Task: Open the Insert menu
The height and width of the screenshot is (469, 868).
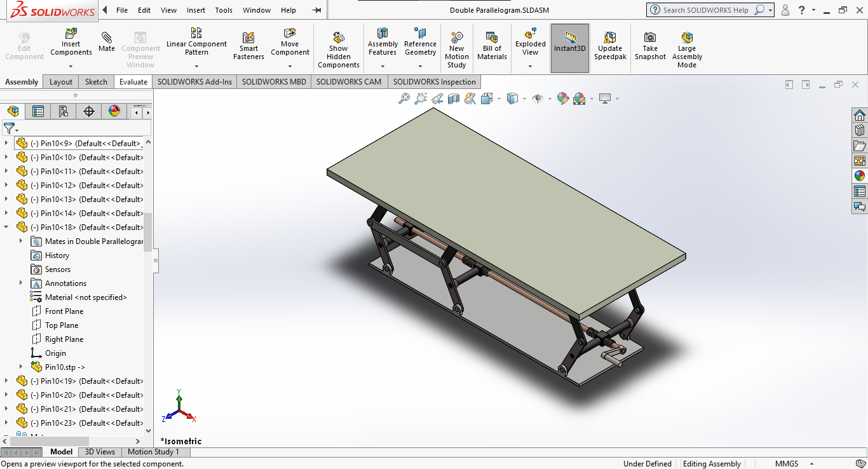Action: point(196,10)
